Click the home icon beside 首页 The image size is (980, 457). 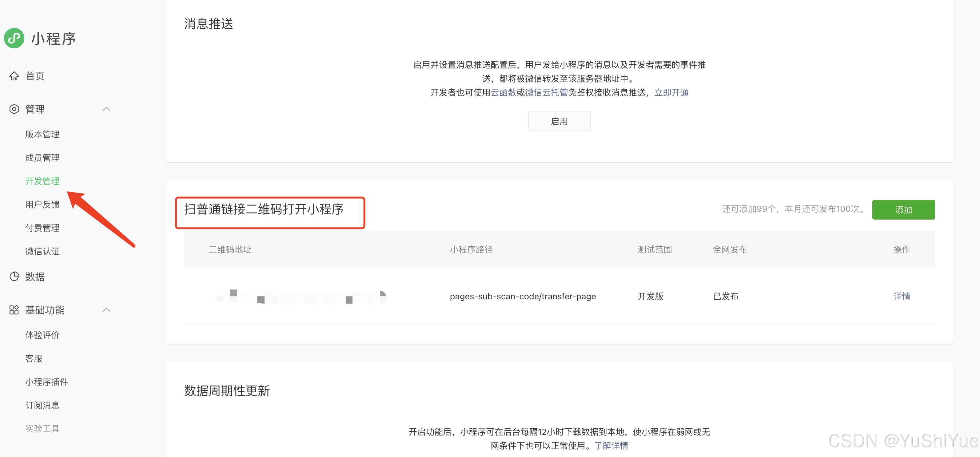14,76
